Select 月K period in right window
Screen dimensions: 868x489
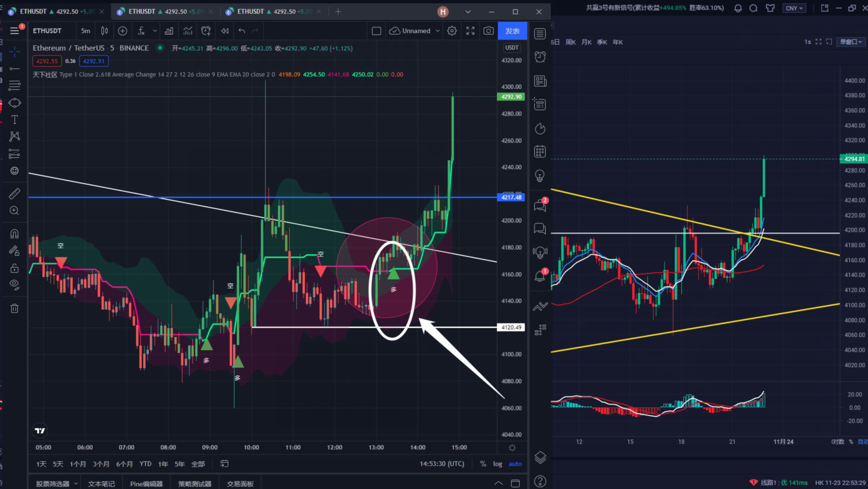(x=586, y=42)
